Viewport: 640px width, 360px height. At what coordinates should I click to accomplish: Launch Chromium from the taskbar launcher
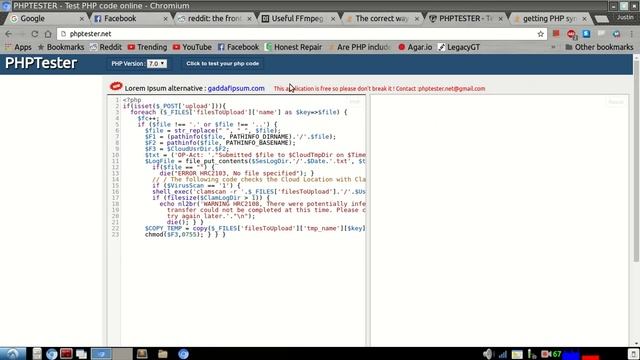tap(51, 354)
